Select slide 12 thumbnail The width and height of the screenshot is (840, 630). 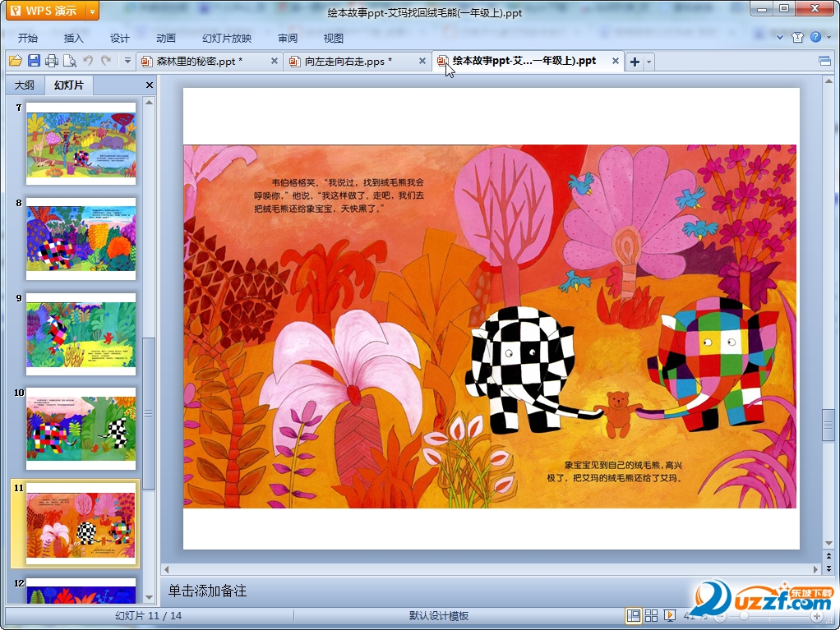coord(81,590)
